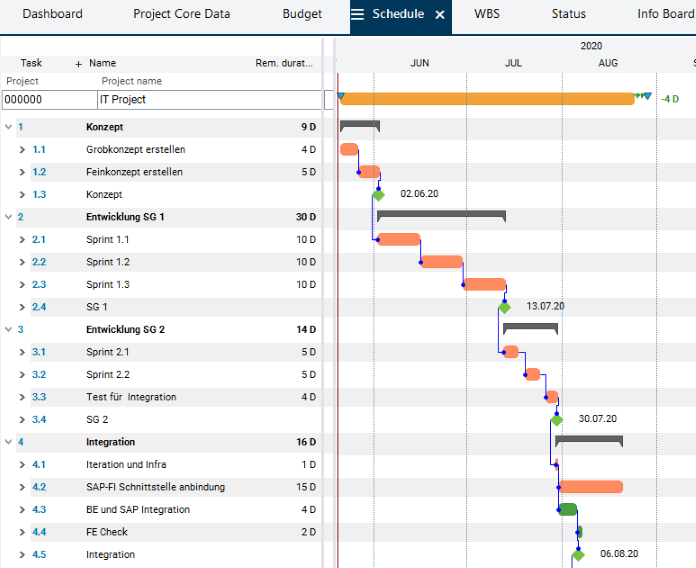696x568 pixels.
Task: Open task link 3.3
Action: (38, 397)
